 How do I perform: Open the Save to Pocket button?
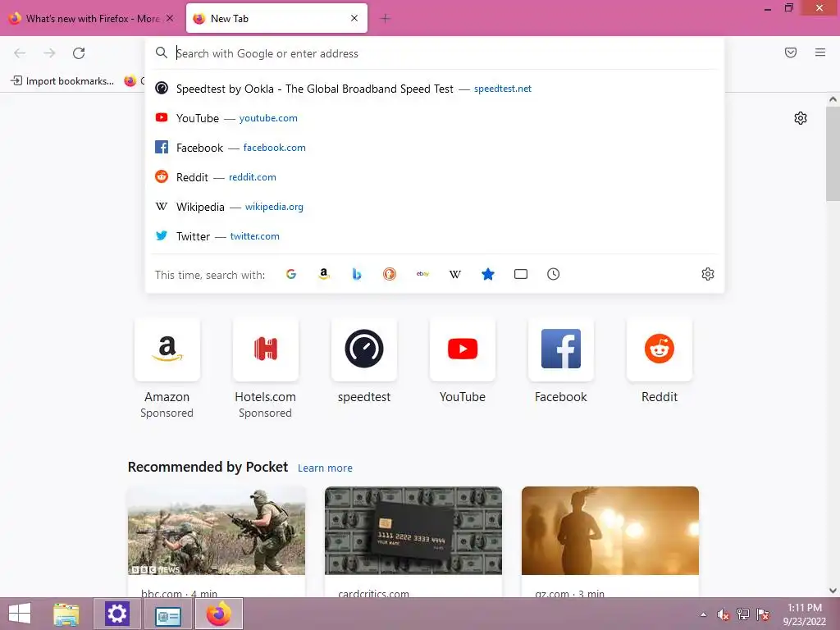(x=791, y=52)
